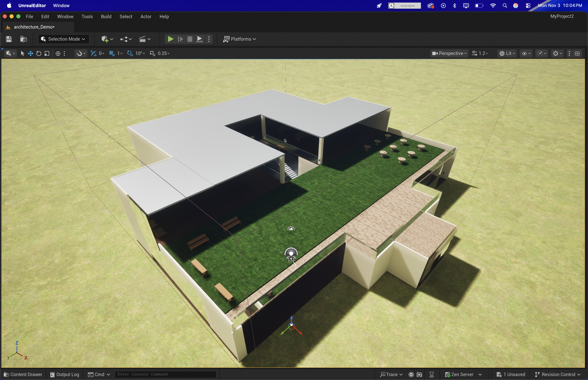Toggle rotation snapping icon
Image resolution: width=588 pixels, height=380 pixels.
click(x=130, y=53)
